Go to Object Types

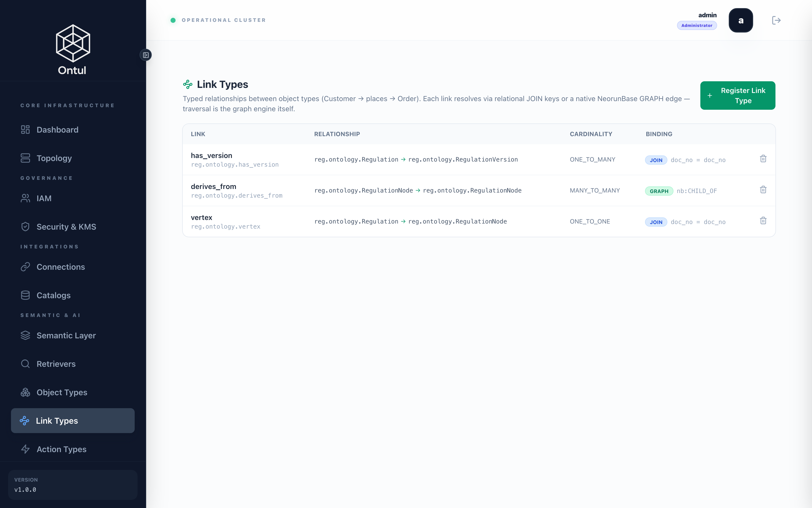[x=73, y=392]
